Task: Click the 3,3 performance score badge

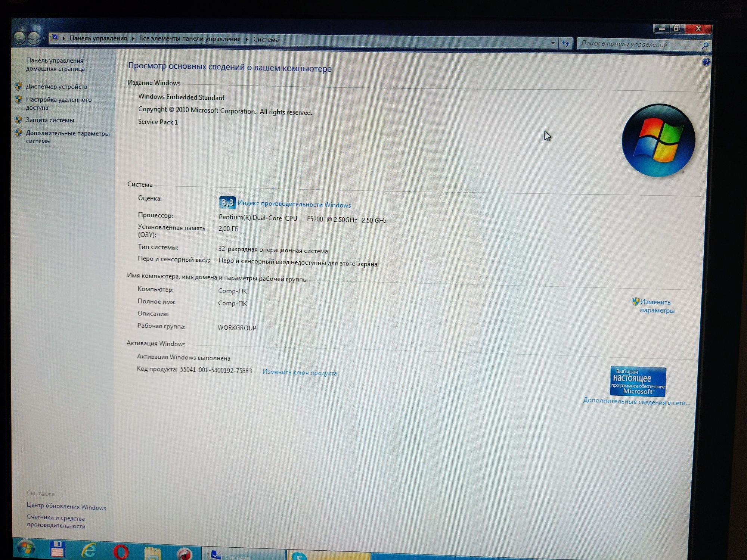Action: (227, 202)
